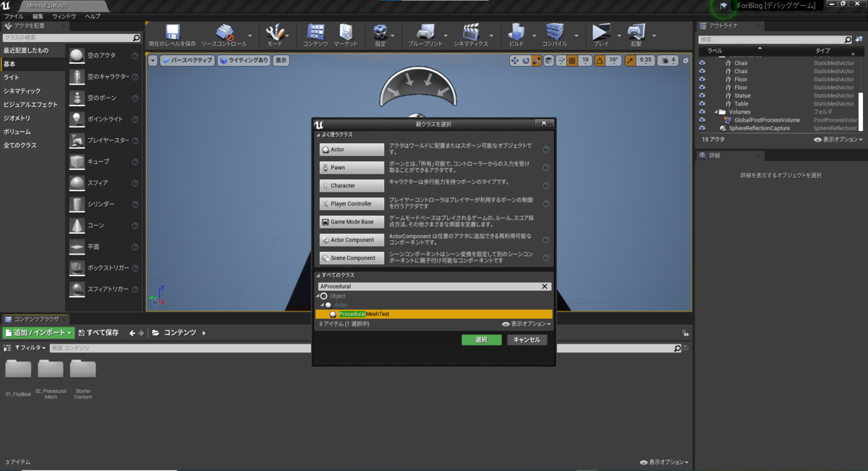Hide the Volumes folder via eye
The height and width of the screenshot is (471, 868).
tap(702, 112)
